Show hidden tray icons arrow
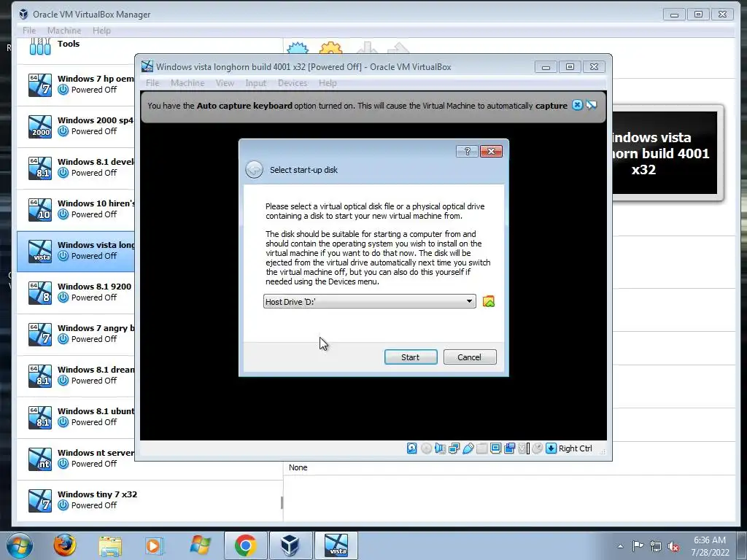747x560 pixels. click(620, 546)
